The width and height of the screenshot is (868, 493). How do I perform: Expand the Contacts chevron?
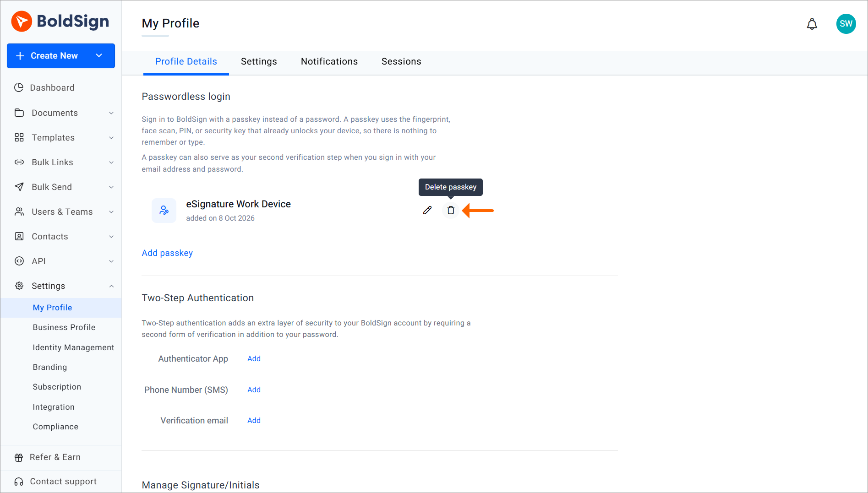tap(111, 237)
